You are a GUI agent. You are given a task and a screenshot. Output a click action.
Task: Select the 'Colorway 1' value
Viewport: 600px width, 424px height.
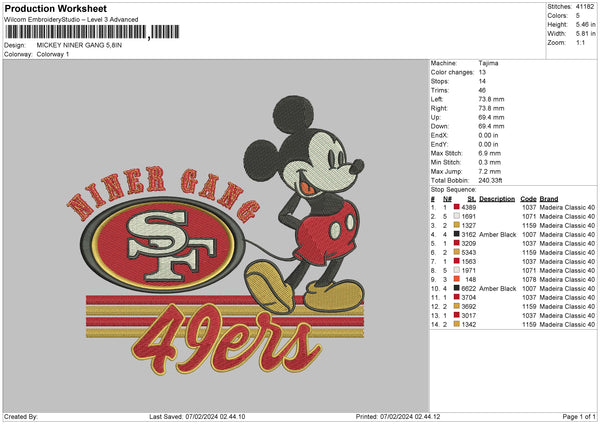click(x=53, y=54)
